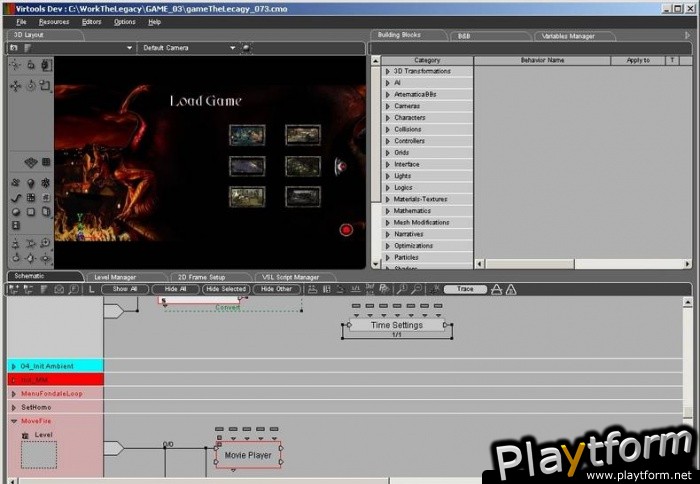This screenshot has height=484, width=700.
Task: Click the create 3D frame icon
Action: coord(45,183)
